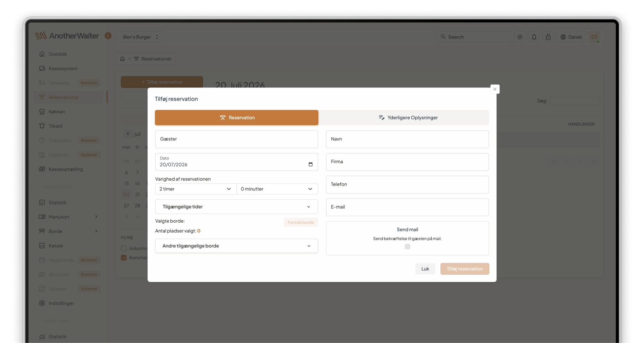
Task: Go to home via breadcrumb house icon
Action: [x=122, y=59]
